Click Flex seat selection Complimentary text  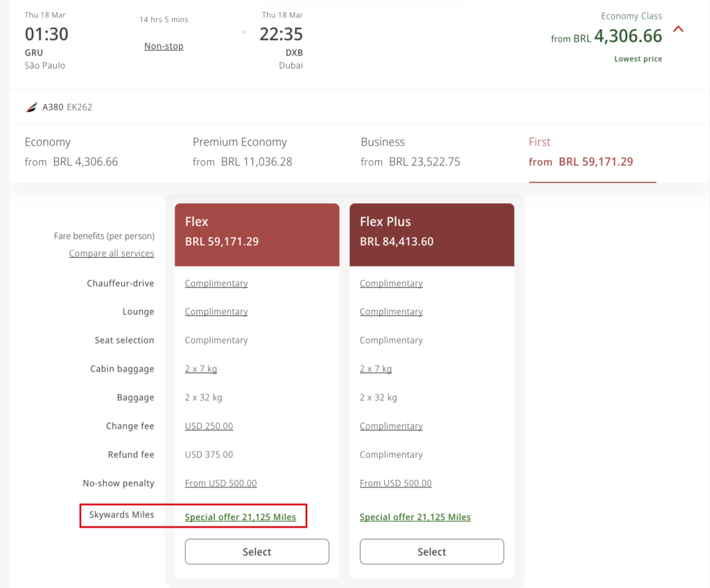coord(216,340)
